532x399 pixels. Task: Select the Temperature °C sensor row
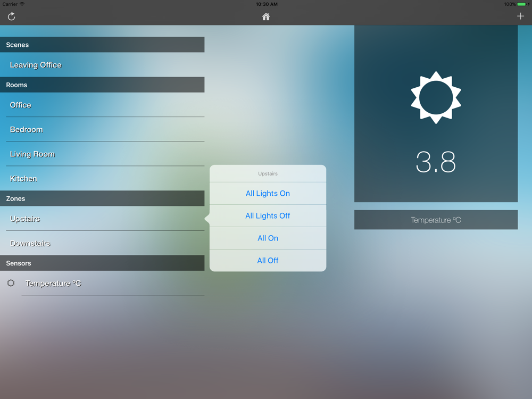pos(53,284)
